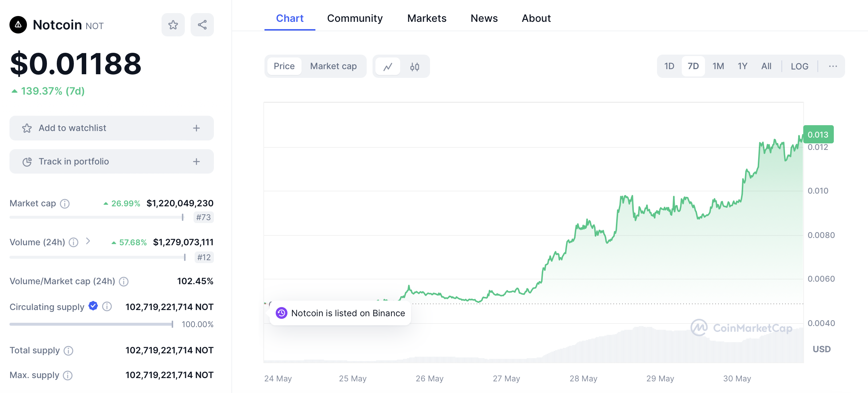This screenshot has height=393, width=868.
Task: Select the 1M time range button
Action: [718, 66]
